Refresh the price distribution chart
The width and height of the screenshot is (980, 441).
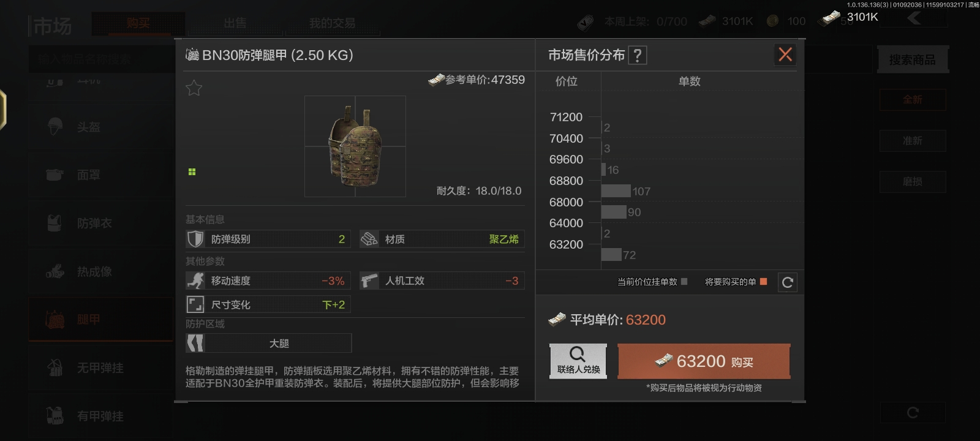point(788,282)
